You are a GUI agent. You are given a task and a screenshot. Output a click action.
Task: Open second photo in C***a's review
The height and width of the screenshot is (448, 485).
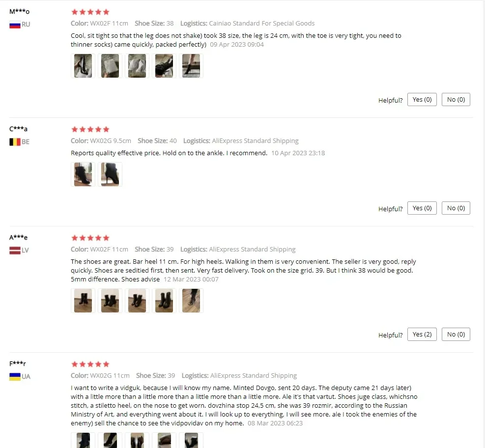click(x=110, y=174)
